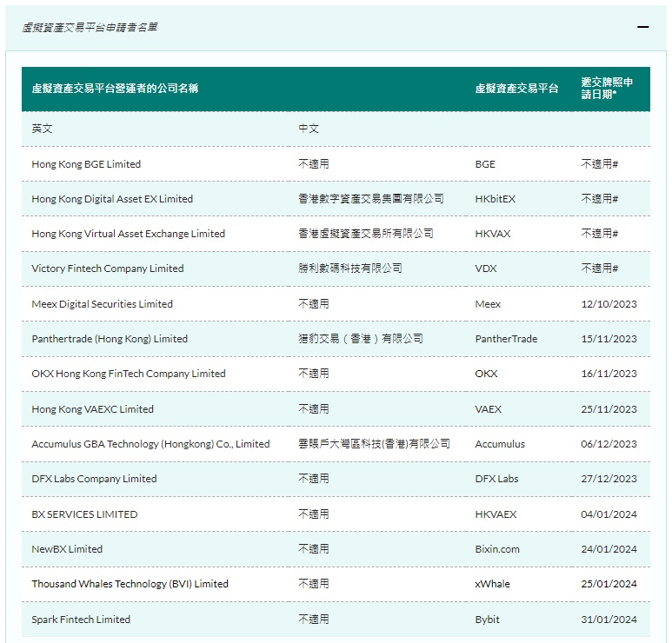The width and height of the screenshot is (672, 643).
Task: Click the HKVAX platform name
Action: coord(493,234)
